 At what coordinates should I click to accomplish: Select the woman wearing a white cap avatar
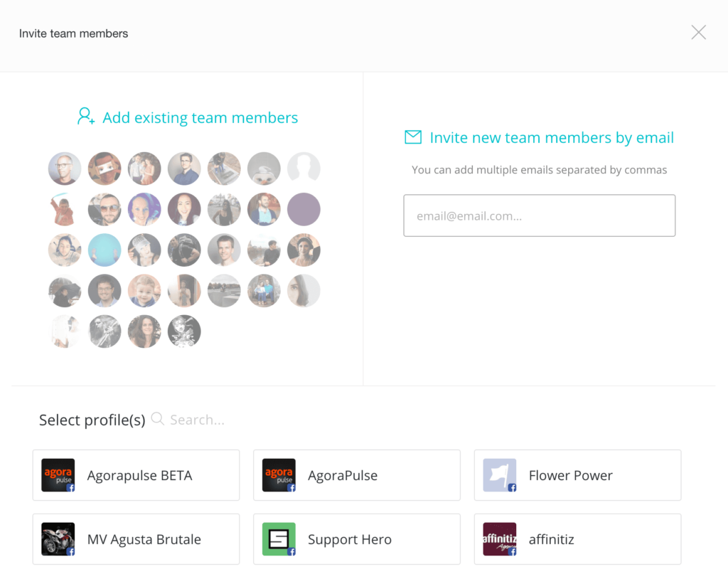144,250
